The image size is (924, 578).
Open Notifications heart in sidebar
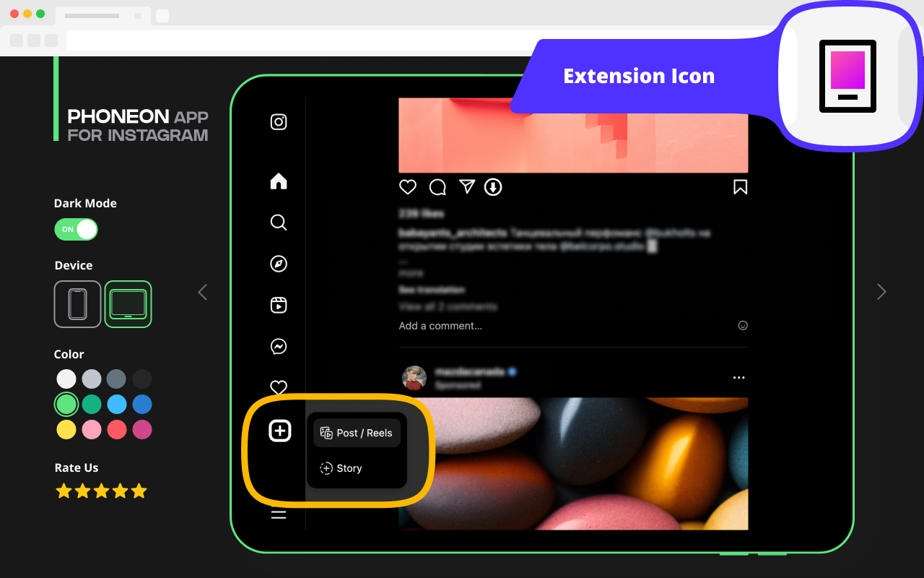[x=279, y=387]
